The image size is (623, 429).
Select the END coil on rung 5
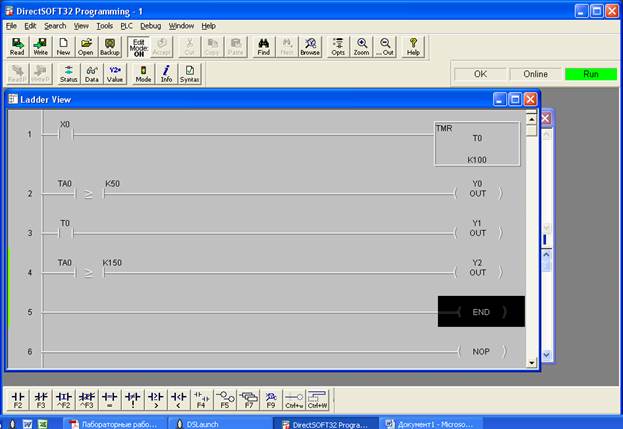pyautogui.click(x=481, y=312)
